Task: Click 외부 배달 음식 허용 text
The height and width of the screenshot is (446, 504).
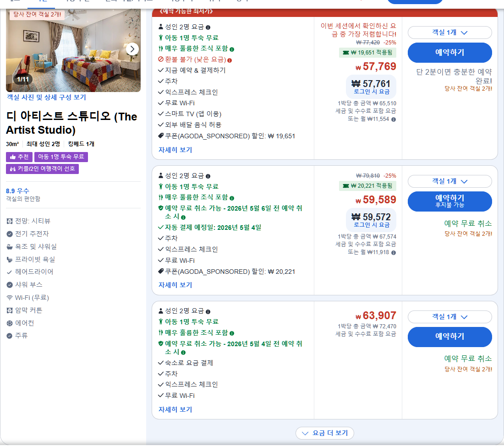Action: point(193,125)
